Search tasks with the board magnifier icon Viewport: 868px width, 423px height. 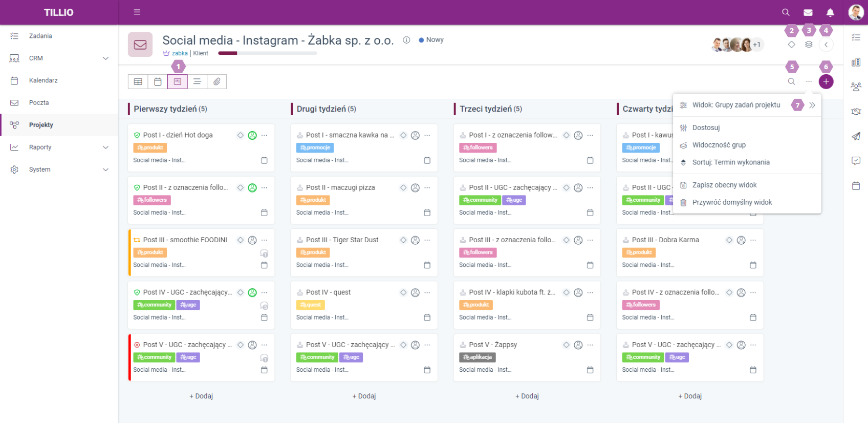791,81
